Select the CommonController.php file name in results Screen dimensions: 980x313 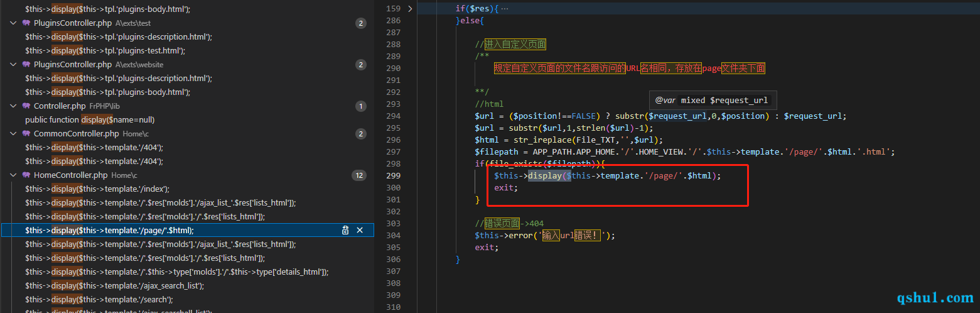[x=76, y=134]
